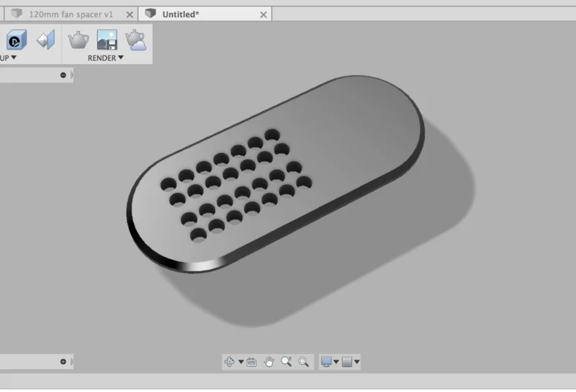Open the RENDER dropdown menu
The image size is (576, 392).
tap(105, 58)
